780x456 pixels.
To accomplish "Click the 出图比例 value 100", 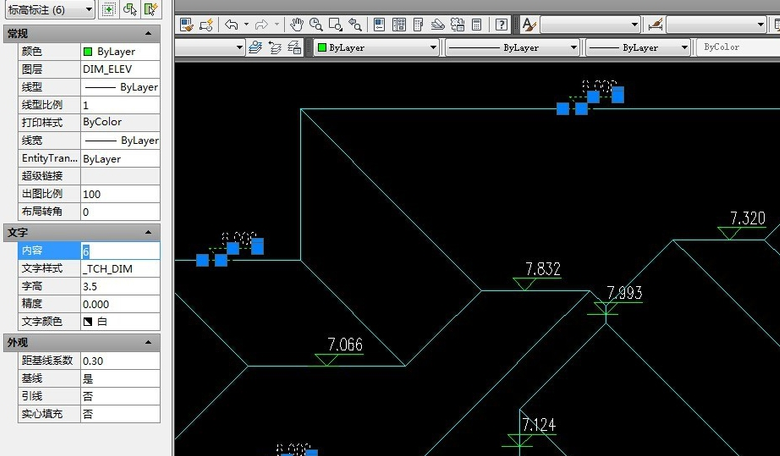I will tap(120, 194).
